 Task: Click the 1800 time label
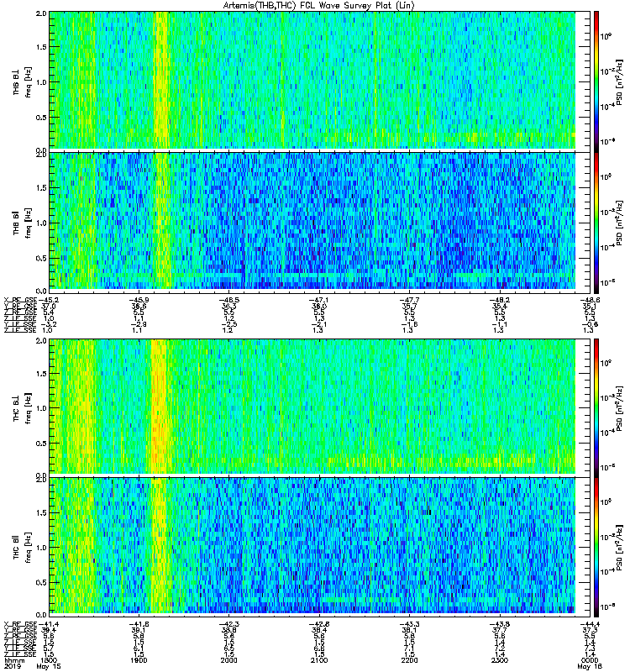coord(49,660)
